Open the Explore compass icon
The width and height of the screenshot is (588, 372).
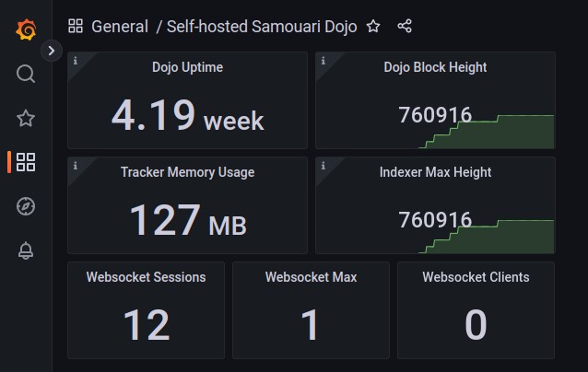click(x=26, y=206)
